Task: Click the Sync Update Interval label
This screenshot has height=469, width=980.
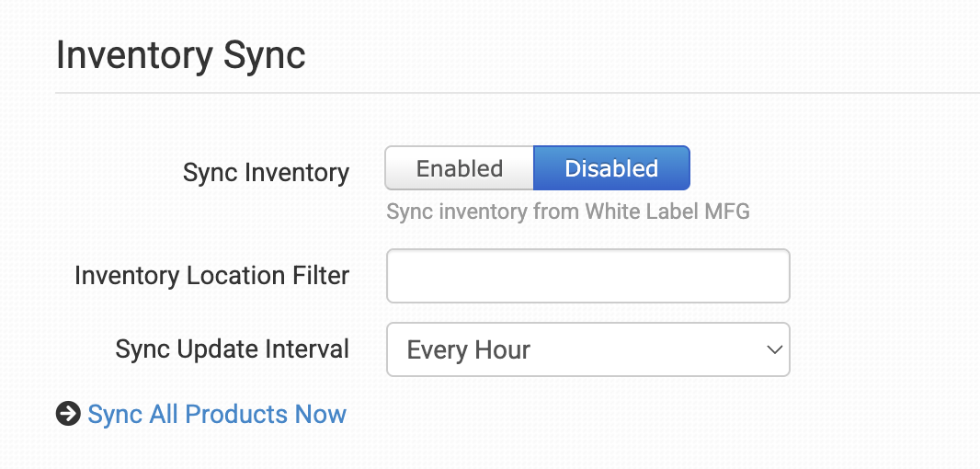Action: (x=232, y=349)
